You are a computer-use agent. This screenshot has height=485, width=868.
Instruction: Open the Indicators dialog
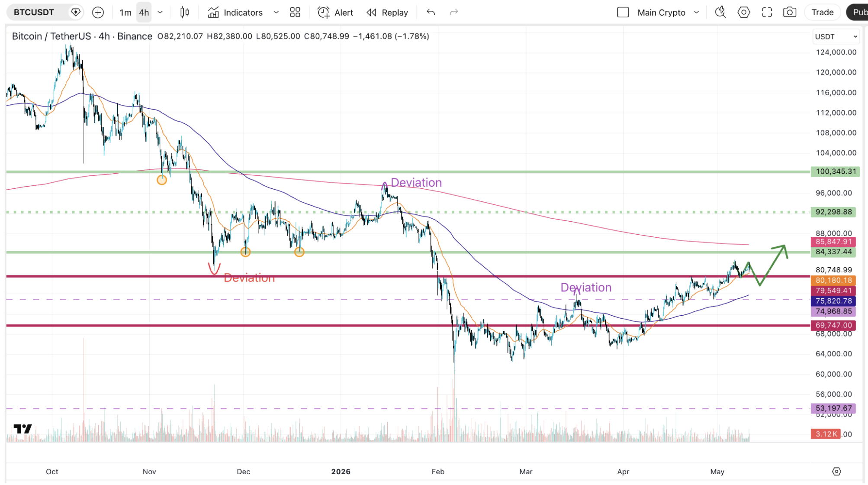(x=235, y=13)
